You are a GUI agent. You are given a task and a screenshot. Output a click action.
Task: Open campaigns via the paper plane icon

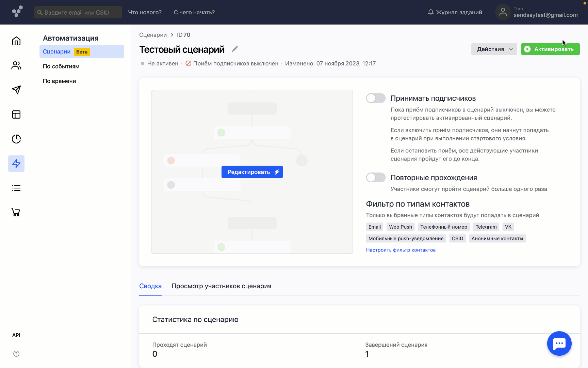pyautogui.click(x=16, y=90)
